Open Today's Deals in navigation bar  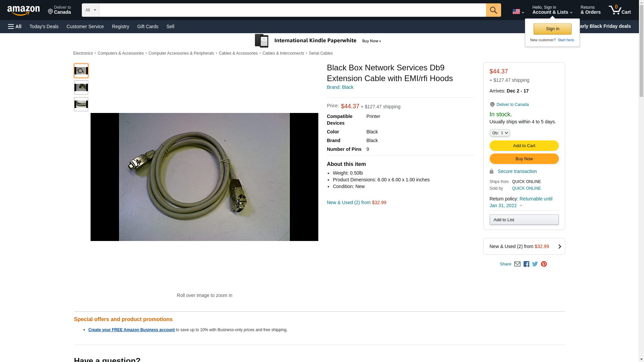(x=44, y=26)
